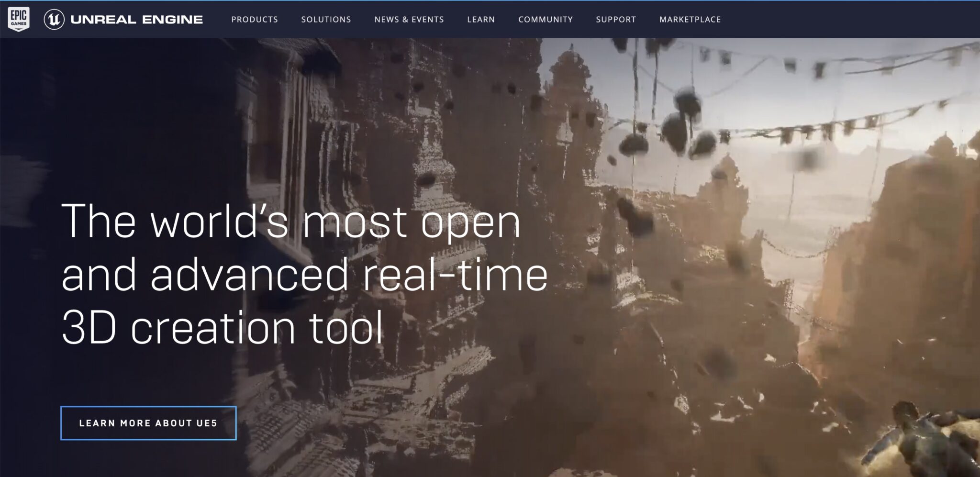The width and height of the screenshot is (980, 477).
Task: Open the Solutions menu
Action: (x=326, y=20)
